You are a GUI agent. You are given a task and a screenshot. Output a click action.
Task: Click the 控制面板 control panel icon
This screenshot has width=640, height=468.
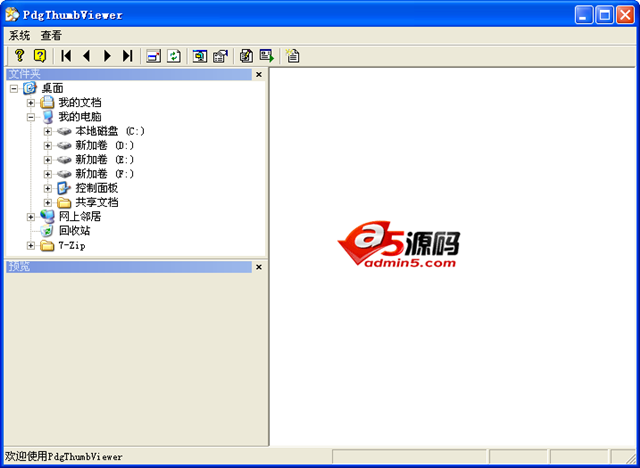pyautogui.click(x=64, y=188)
